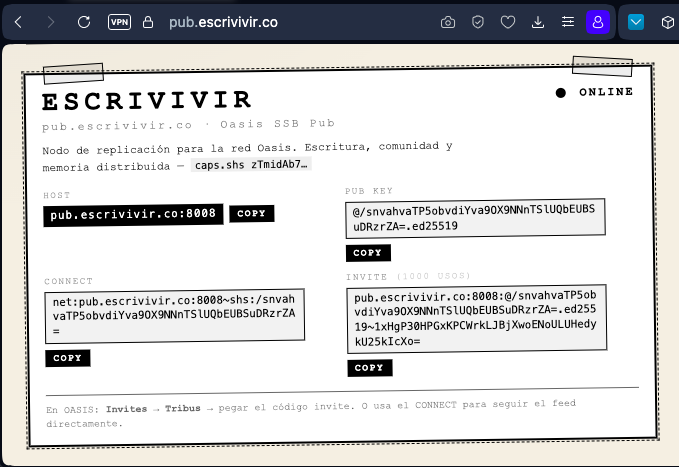
Task: Go forward using the browser forward arrow
Action: (51, 22)
